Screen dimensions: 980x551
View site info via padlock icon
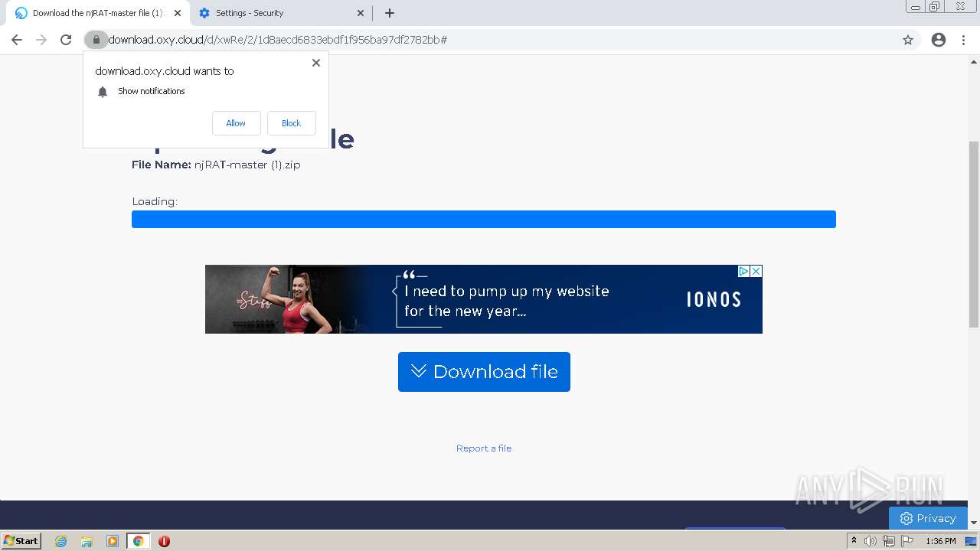(96, 40)
